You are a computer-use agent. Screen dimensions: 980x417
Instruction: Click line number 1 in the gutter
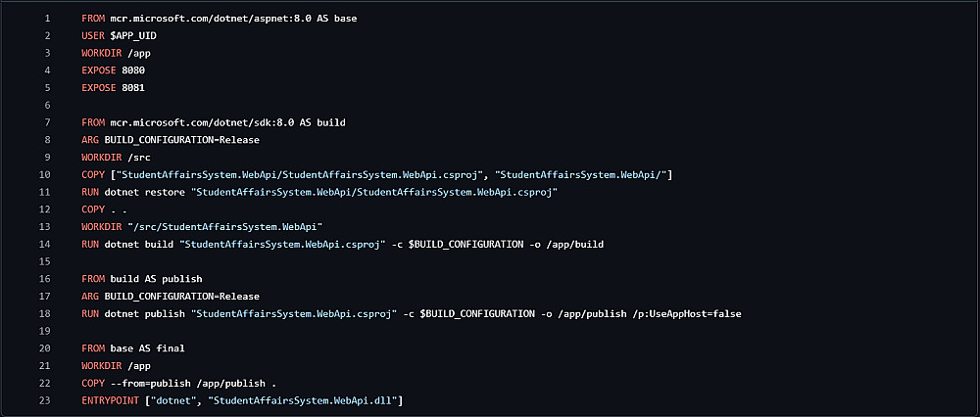click(47, 19)
